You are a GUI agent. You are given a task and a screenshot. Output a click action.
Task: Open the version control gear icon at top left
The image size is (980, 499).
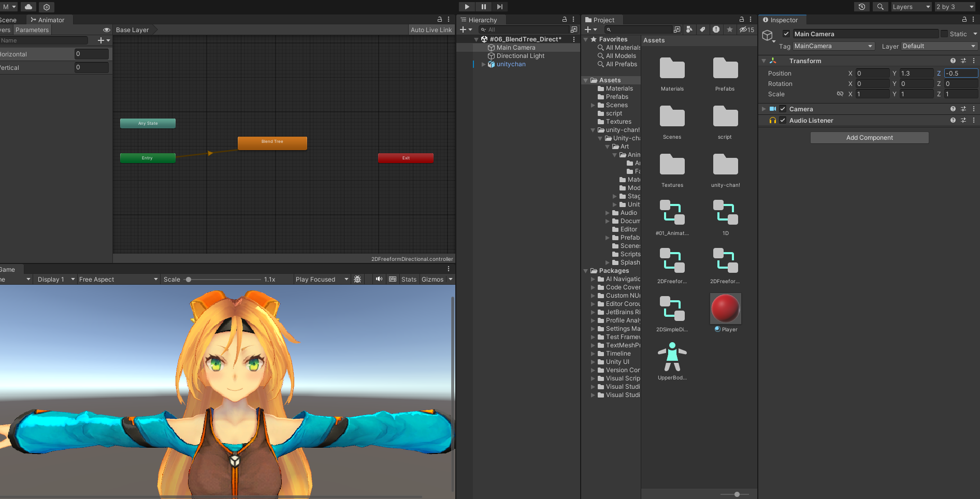click(x=47, y=7)
